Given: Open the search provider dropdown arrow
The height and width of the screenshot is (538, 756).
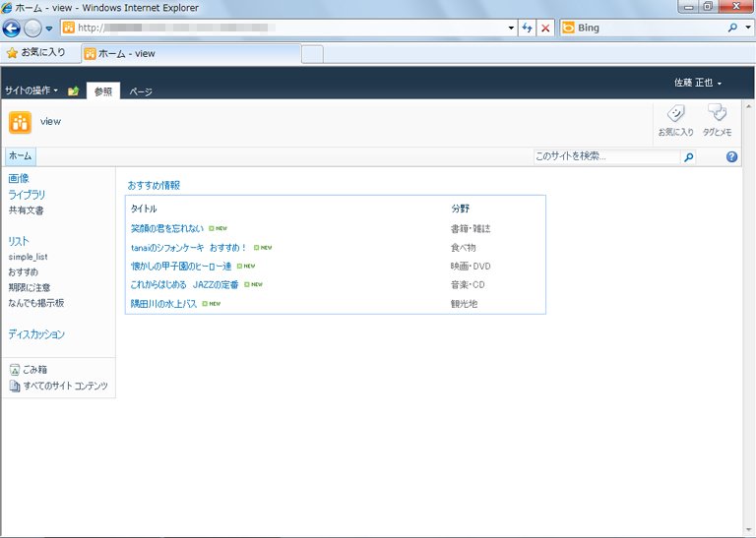Looking at the screenshot, I should pos(748,28).
